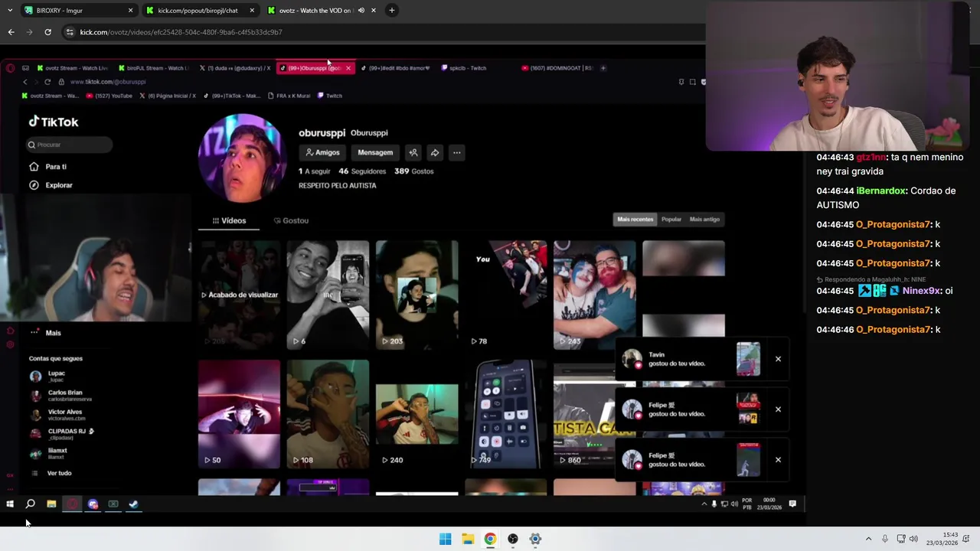Click the search icon in streamed taskbar
Viewport: 980px width, 551px height.
30,504
